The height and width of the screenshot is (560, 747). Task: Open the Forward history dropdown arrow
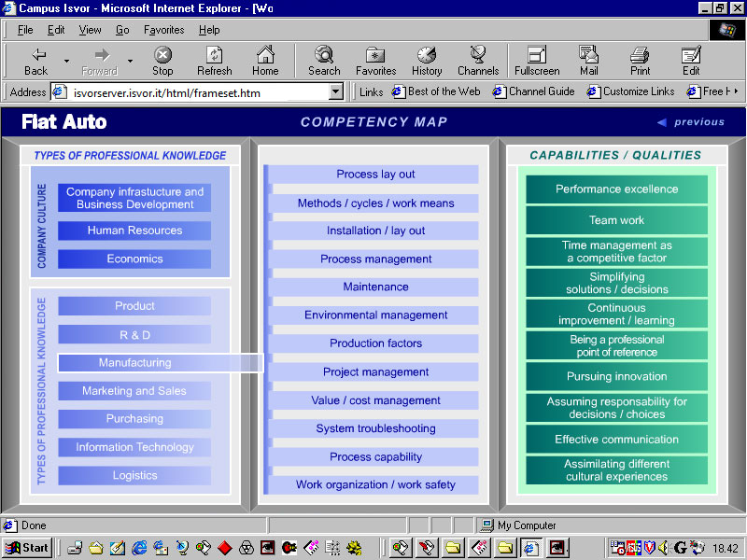(130, 61)
